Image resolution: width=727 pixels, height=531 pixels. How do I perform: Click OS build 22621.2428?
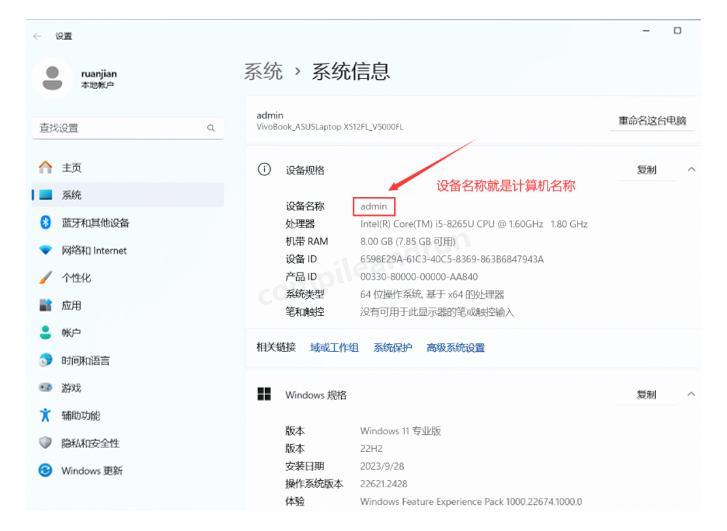click(x=384, y=484)
